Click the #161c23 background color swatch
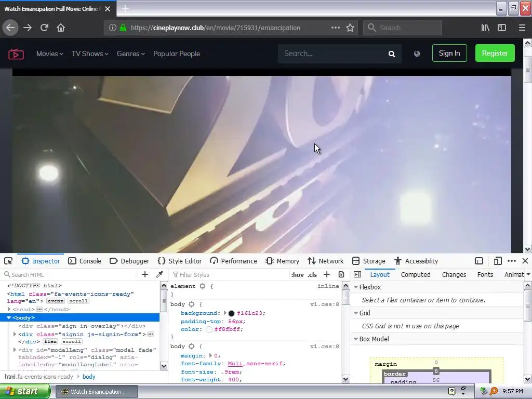This screenshot has width=532, height=399. pos(231,313)
